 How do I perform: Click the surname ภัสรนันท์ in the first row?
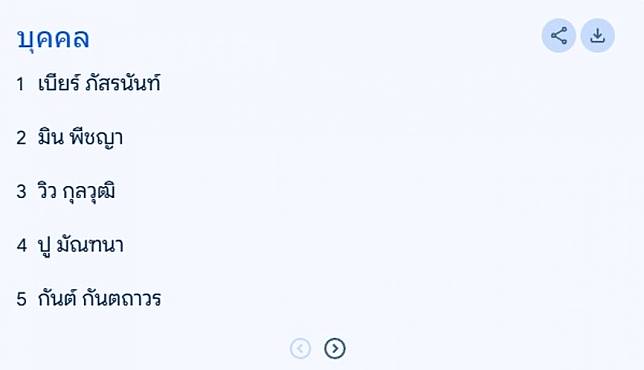(123, 83)
